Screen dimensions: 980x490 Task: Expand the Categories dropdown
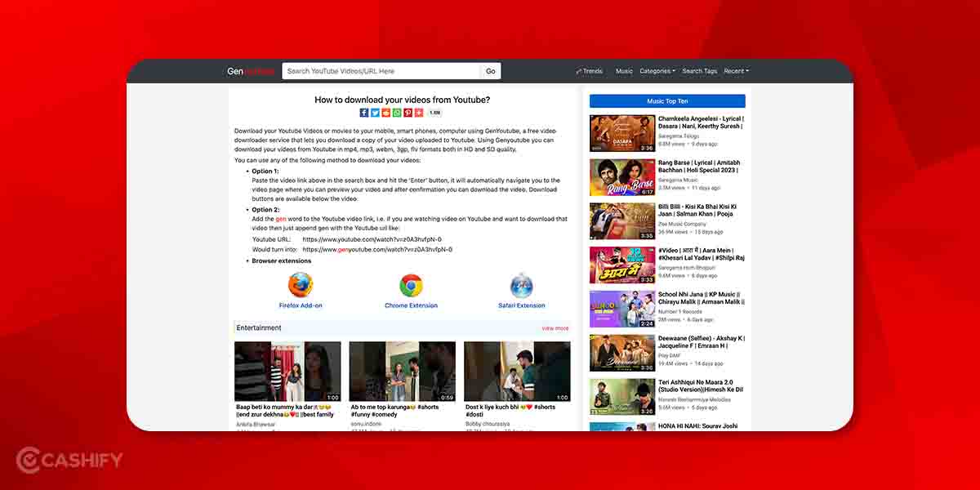coord(657,71)
